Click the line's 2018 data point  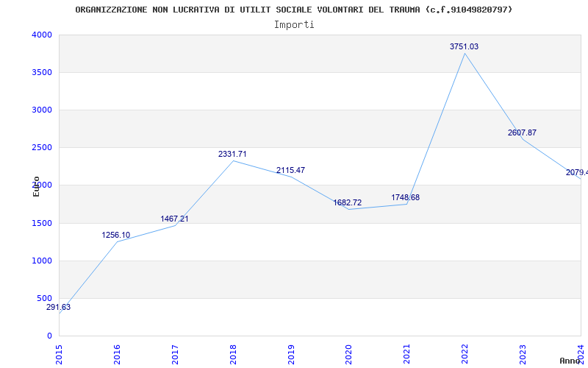tap(233, 160)
